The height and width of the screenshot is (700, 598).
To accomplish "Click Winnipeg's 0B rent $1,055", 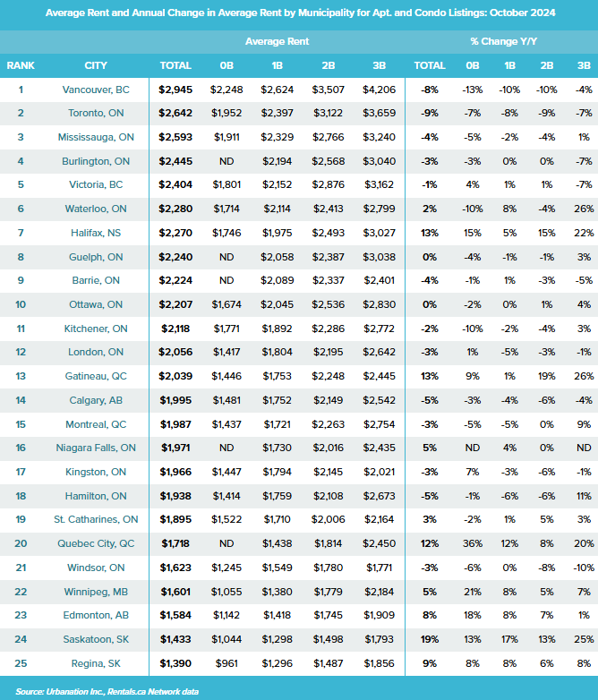I will [226, 592].
